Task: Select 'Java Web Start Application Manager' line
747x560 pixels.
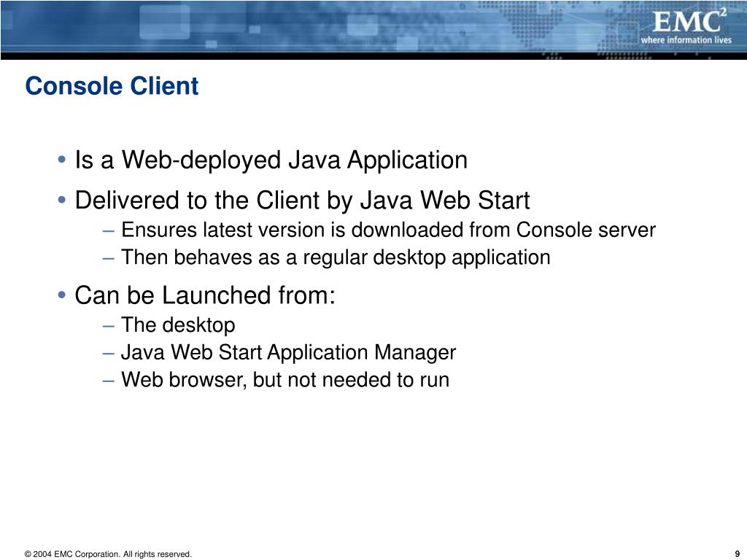Action: tap(288, 353)
